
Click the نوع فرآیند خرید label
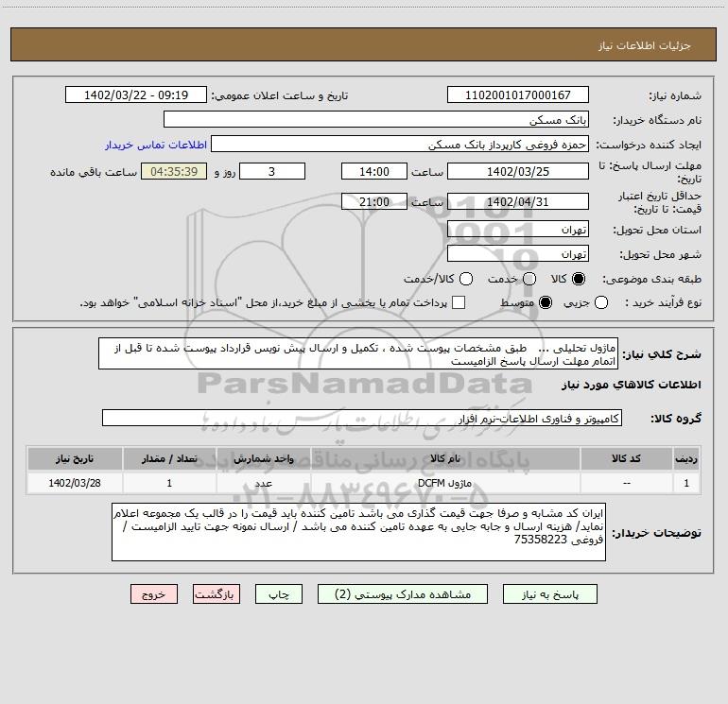[663, 303]
